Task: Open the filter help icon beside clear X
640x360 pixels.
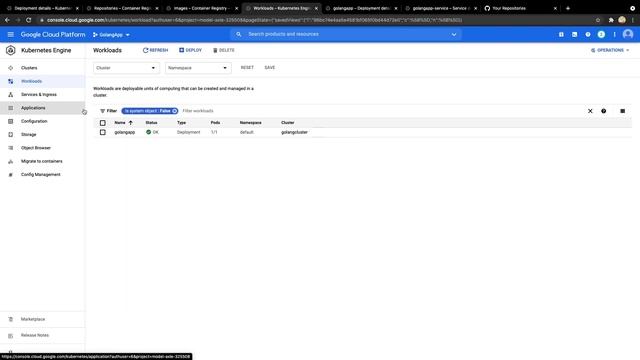Action: click(603, 111)
